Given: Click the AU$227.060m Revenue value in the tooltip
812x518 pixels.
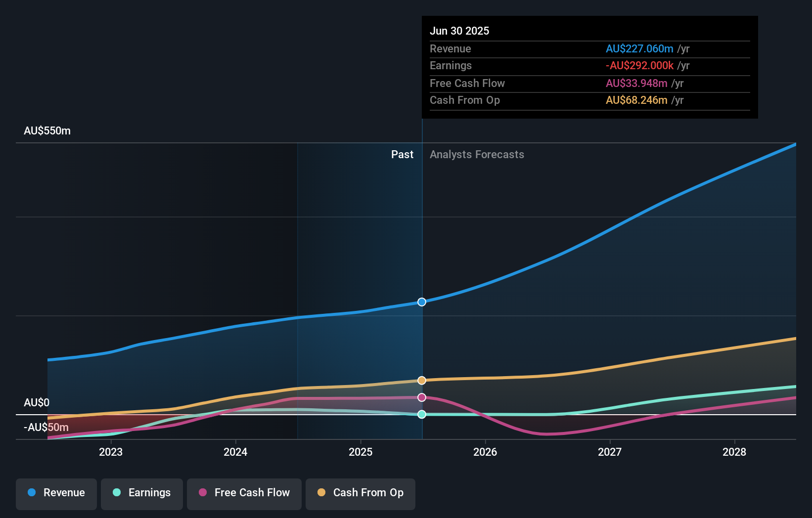Looking at the screenshot, I should (639, 49).
